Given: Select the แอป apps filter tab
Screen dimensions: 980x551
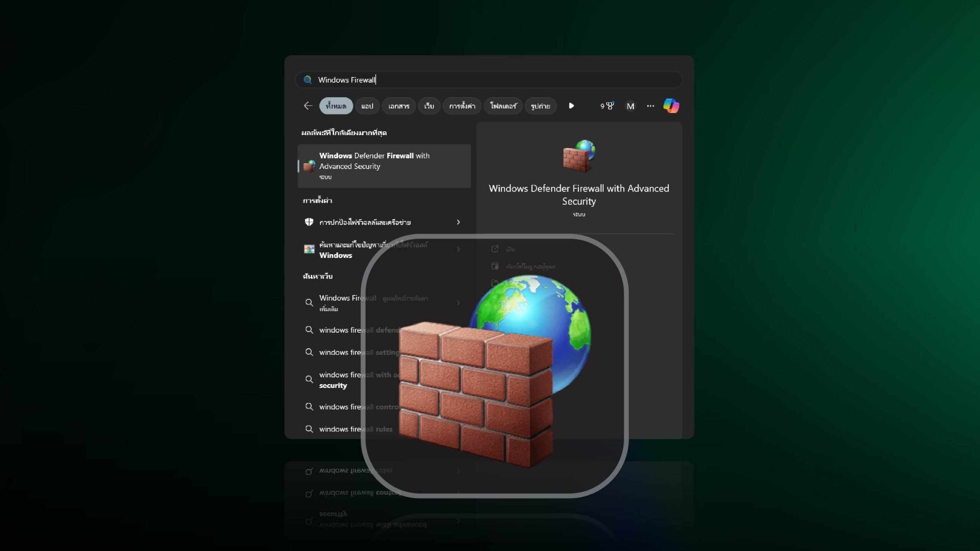Looking at the screenshot, I should 367,106.
